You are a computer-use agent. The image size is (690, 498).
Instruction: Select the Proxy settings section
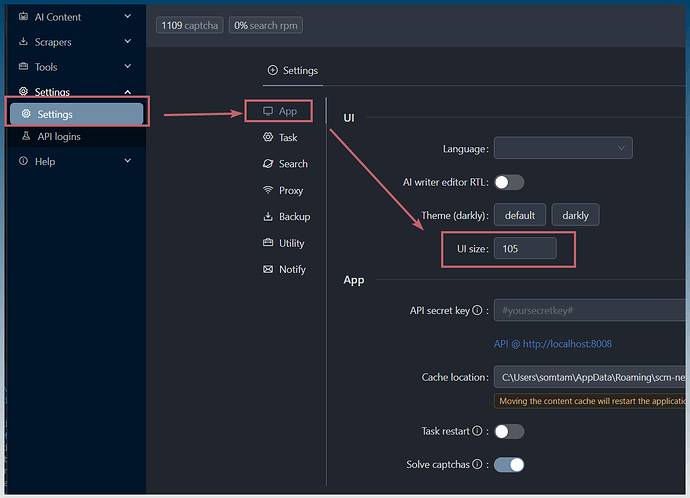tap(283, 190)
